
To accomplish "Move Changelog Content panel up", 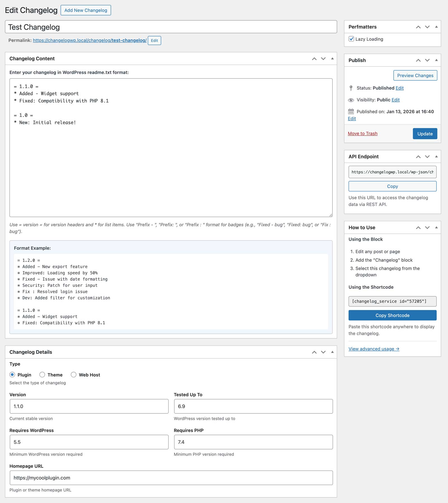I will (314, 59).
